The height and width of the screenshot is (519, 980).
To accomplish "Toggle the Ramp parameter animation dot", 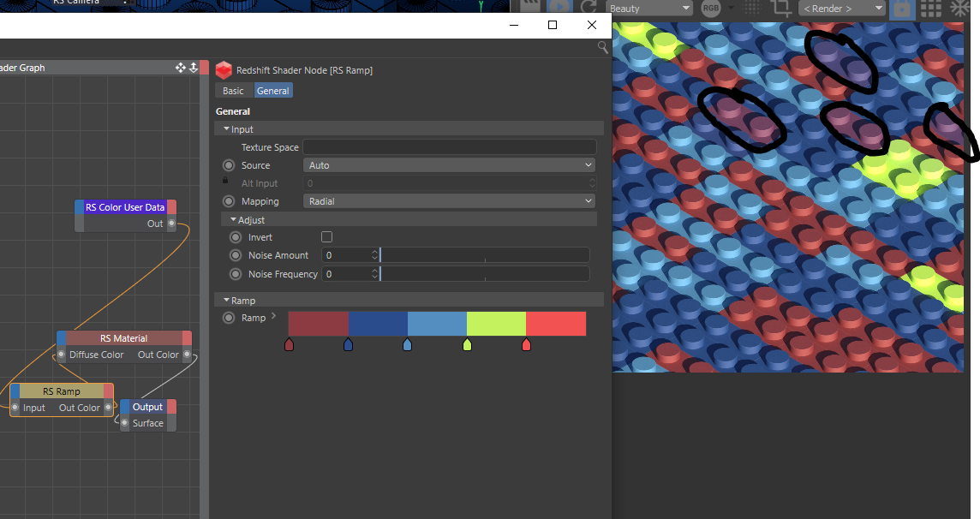I will (x=229, y=318).
